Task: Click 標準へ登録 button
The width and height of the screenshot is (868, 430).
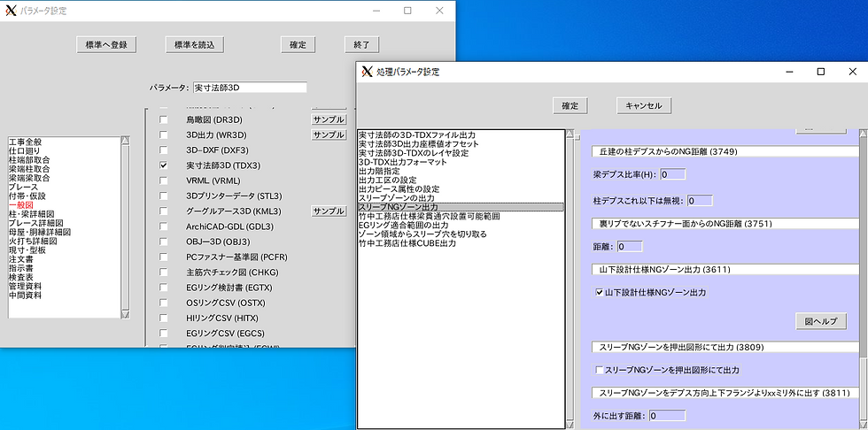Action: click(x=106, y=45)
